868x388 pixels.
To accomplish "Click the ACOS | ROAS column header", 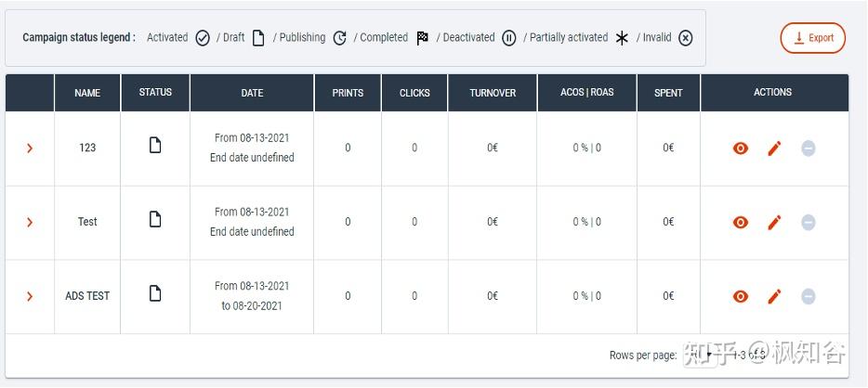I will (x=586, y=93).
